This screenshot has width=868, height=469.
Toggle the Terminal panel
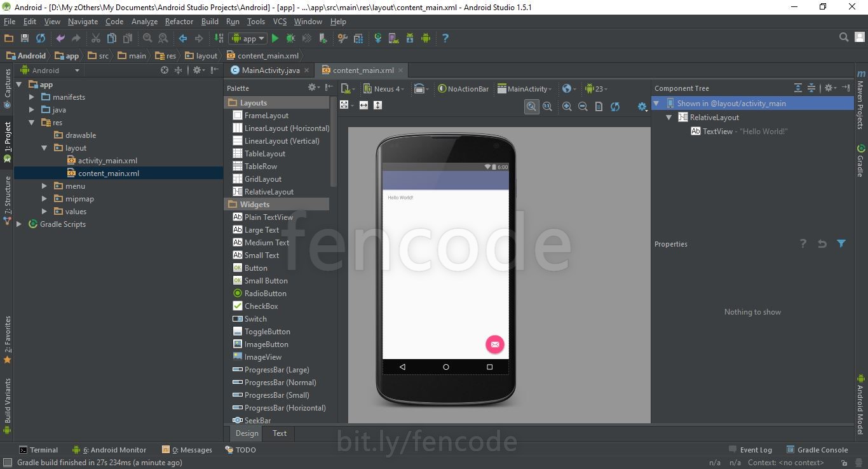point(39,449)
